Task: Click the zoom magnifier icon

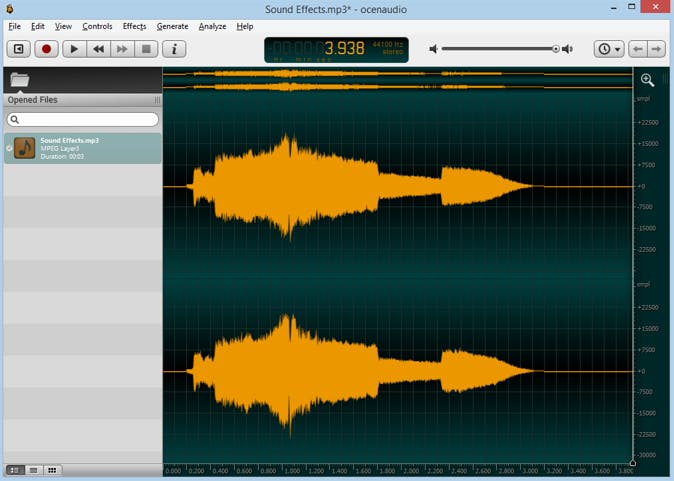Action: coord(647,80)
